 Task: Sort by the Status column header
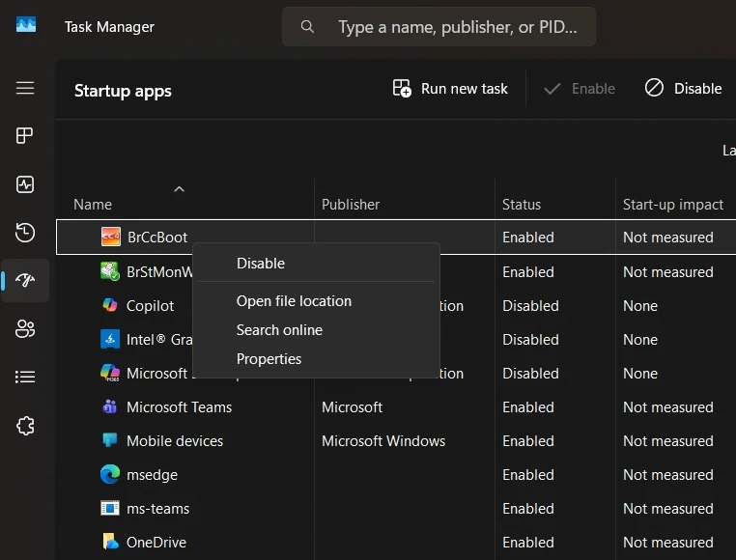(x=522, y=205)
